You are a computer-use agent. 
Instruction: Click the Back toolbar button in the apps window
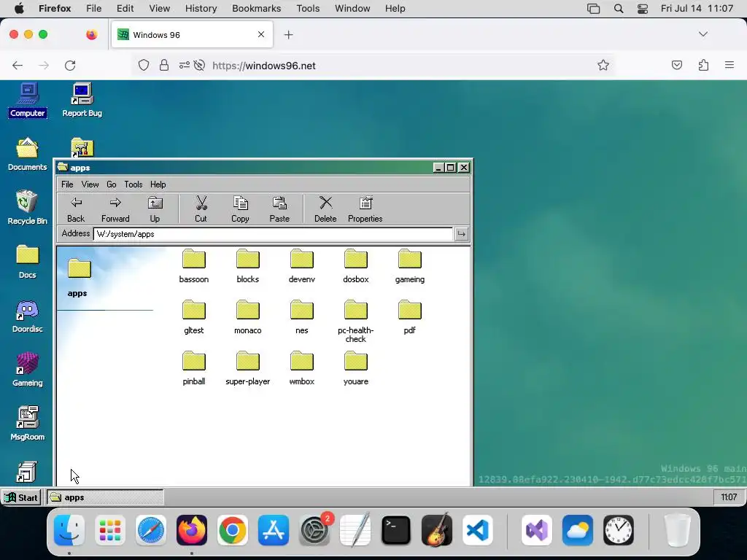[76, 209]
